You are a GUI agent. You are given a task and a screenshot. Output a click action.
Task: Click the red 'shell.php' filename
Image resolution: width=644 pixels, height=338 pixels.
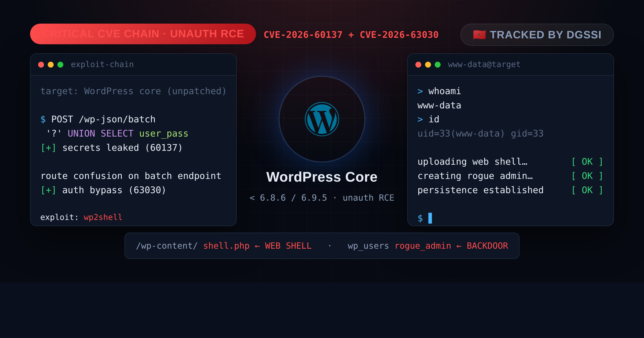point(226,246)
